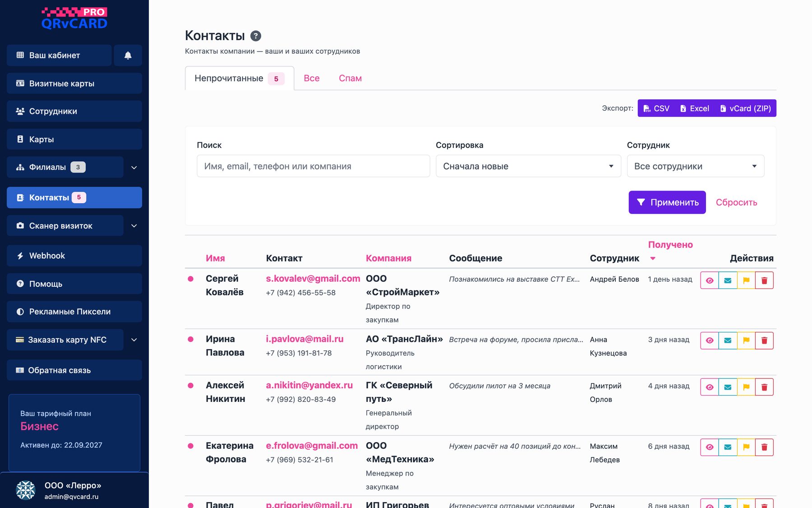812x508 pixels.
Task: Flag Сергей Ковалёв as spam
Action: pyautogui.click(x=746, y=280)
